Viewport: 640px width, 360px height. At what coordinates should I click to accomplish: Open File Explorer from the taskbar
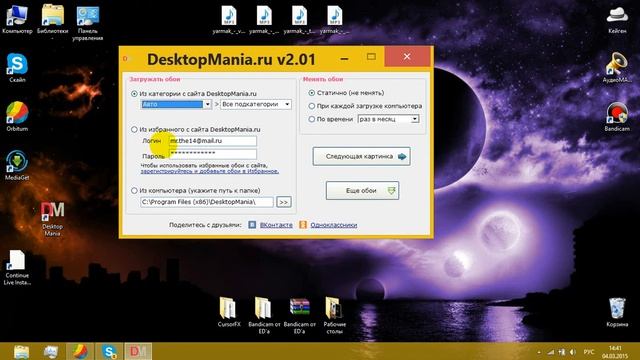click(21, 351)
